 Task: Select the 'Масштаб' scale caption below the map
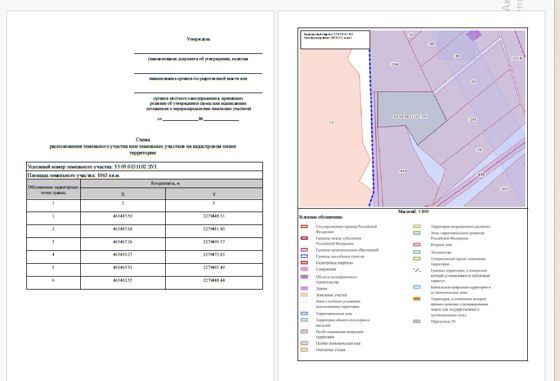413,212
